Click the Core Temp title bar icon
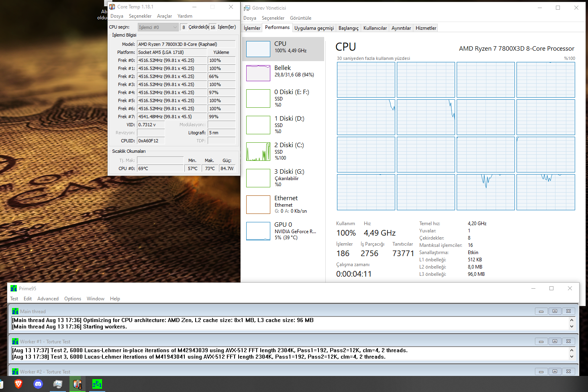Viewport: 588px width, 392px height. click(x=112, y=7)
